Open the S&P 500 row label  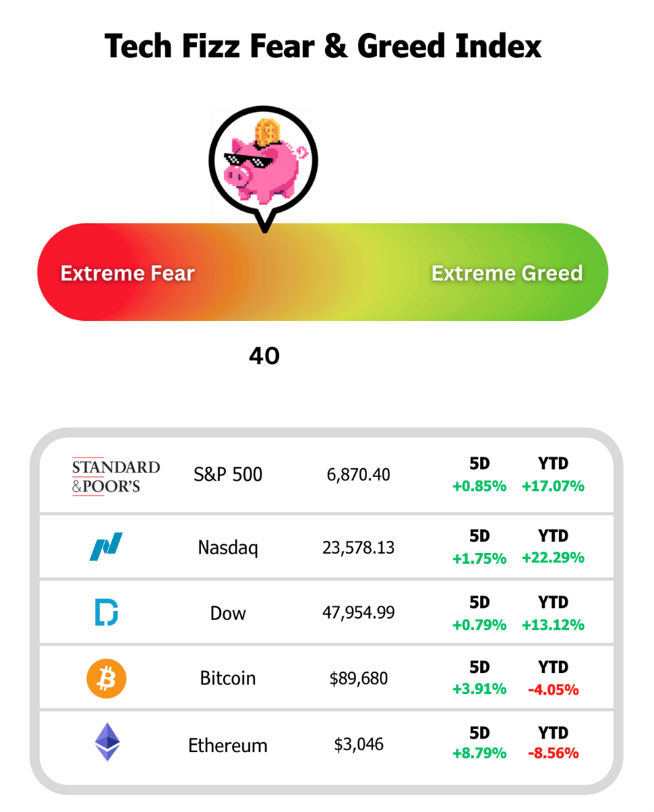(x=228, y=475)
